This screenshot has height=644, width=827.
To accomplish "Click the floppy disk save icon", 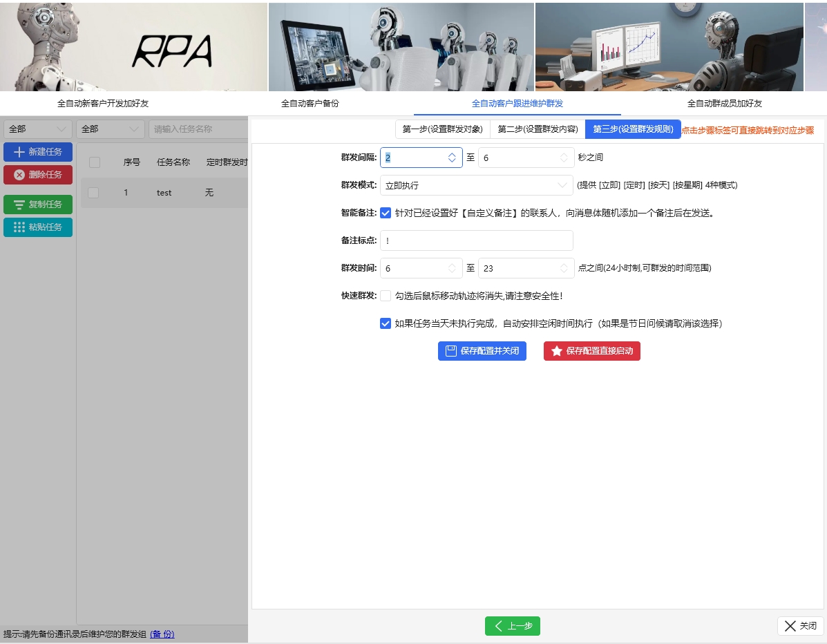I will point(450,351).
